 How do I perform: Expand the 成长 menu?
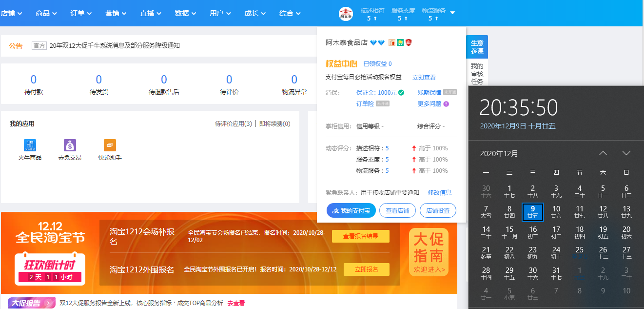coord(255,13)
